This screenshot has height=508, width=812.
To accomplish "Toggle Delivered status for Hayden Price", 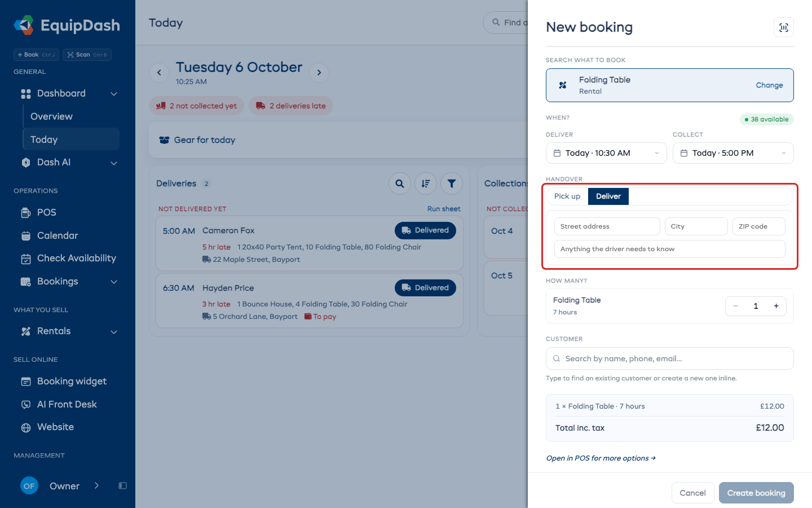I will tap(425, 288).
